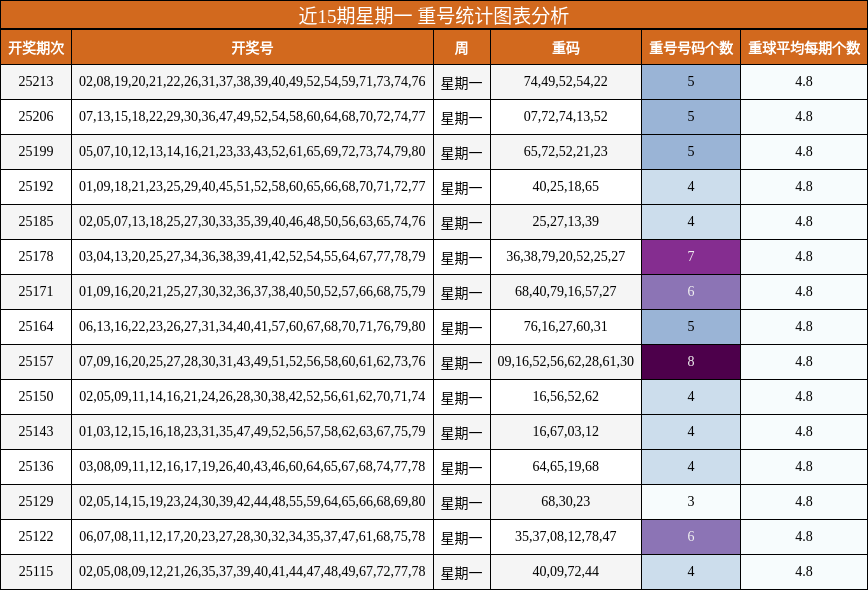Select issue number 25136
Image resolution: width=868 pixels, height=590 pixels.
36,466
